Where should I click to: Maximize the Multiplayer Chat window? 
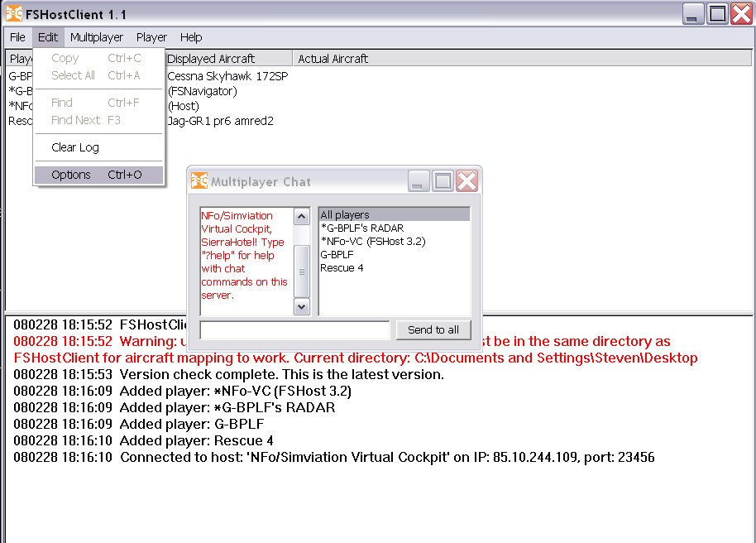click(x=443, y=181)
